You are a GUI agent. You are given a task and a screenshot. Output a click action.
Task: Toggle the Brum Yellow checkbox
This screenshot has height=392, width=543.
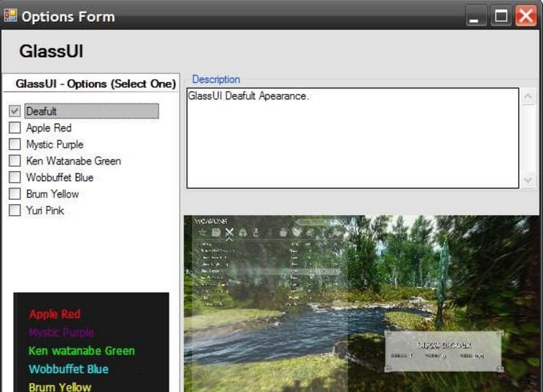(15, 194)
